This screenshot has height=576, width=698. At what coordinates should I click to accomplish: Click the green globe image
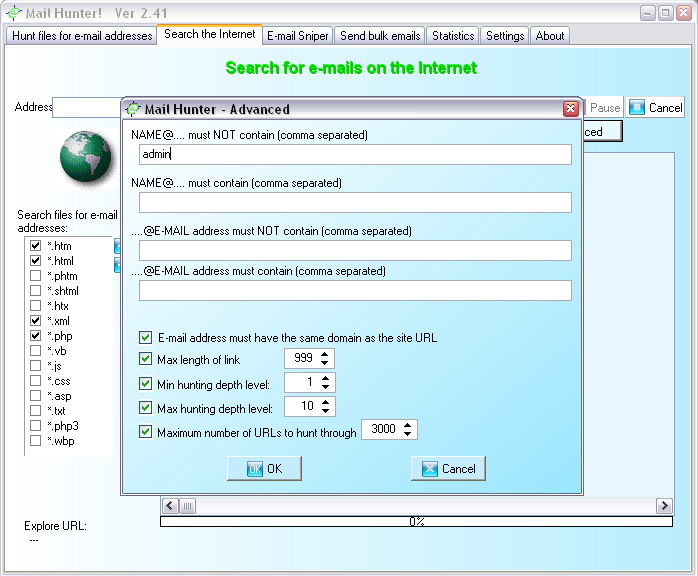pyautogui.click(x=85, y=156)
